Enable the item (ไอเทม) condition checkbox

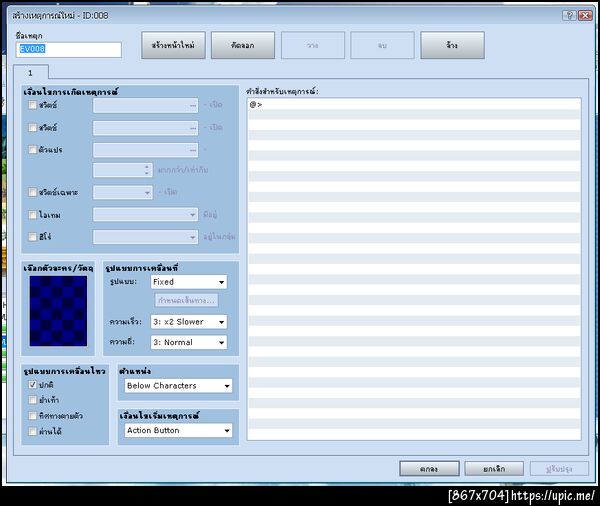coord(33,215)
